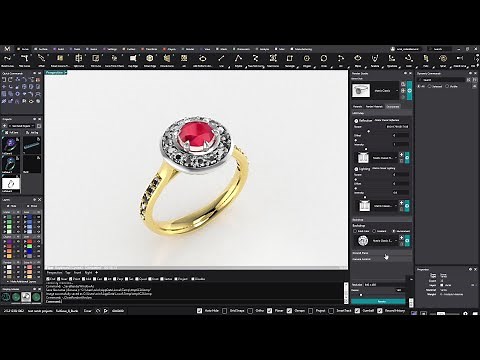Image resolution: width=480 pixels, height=360 pixels.
Task: Toggle the Gumball checkbox
Action: point(358,311)
